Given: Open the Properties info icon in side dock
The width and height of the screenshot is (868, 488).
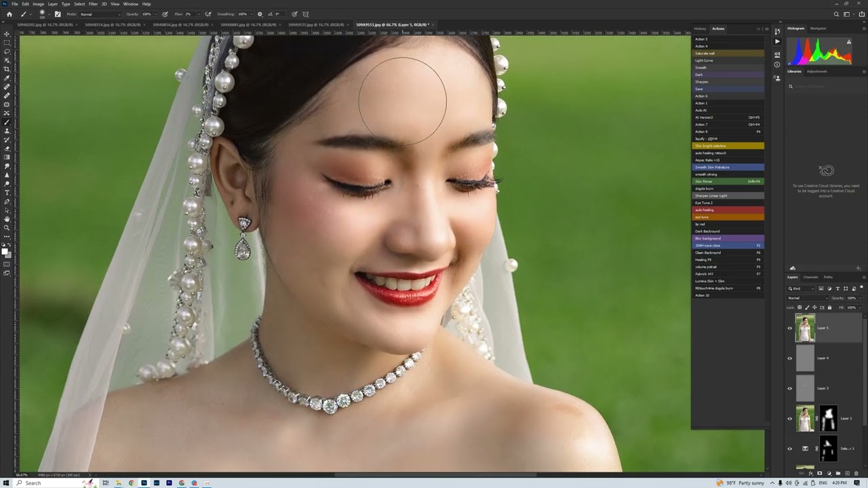Looking at the screenshot, I should point(777,64).
